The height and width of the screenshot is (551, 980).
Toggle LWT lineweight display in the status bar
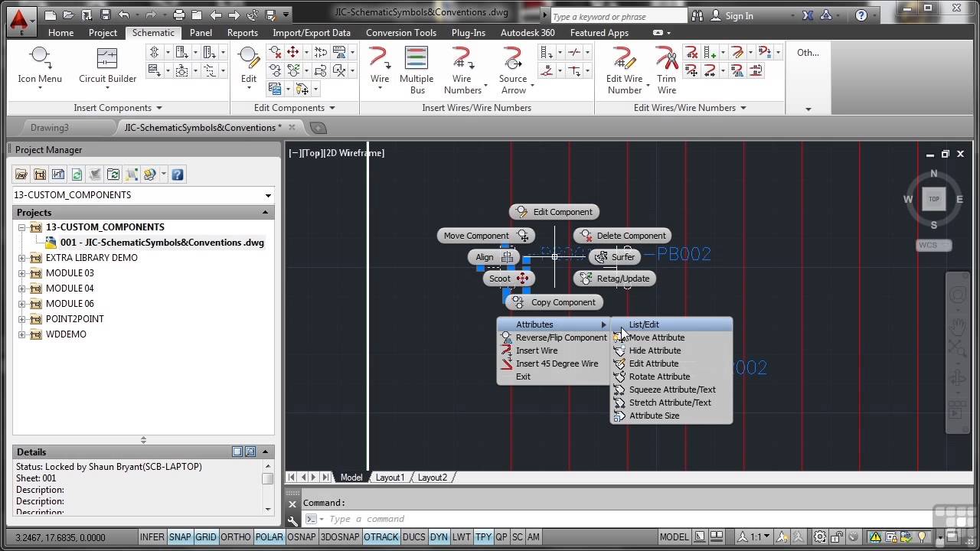click(461, 537)
